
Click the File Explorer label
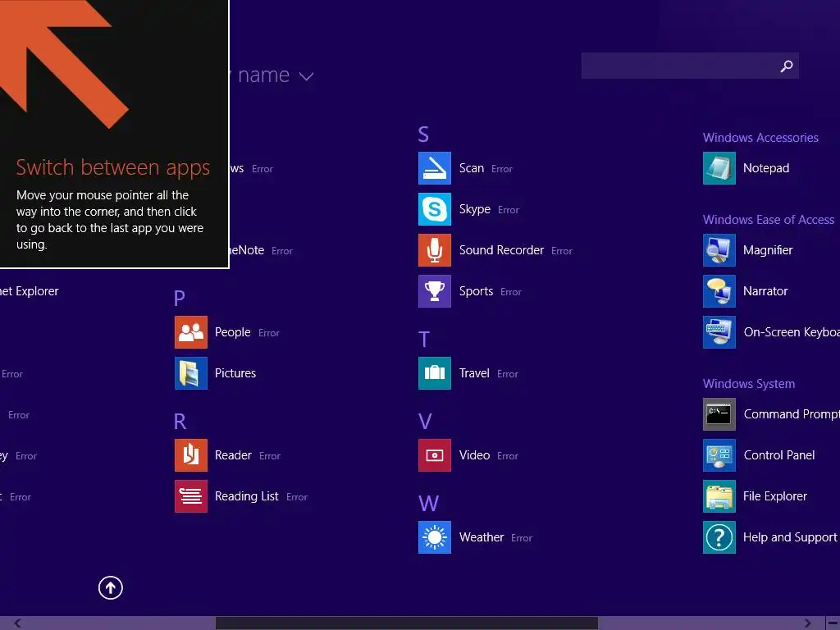[775, 496]
